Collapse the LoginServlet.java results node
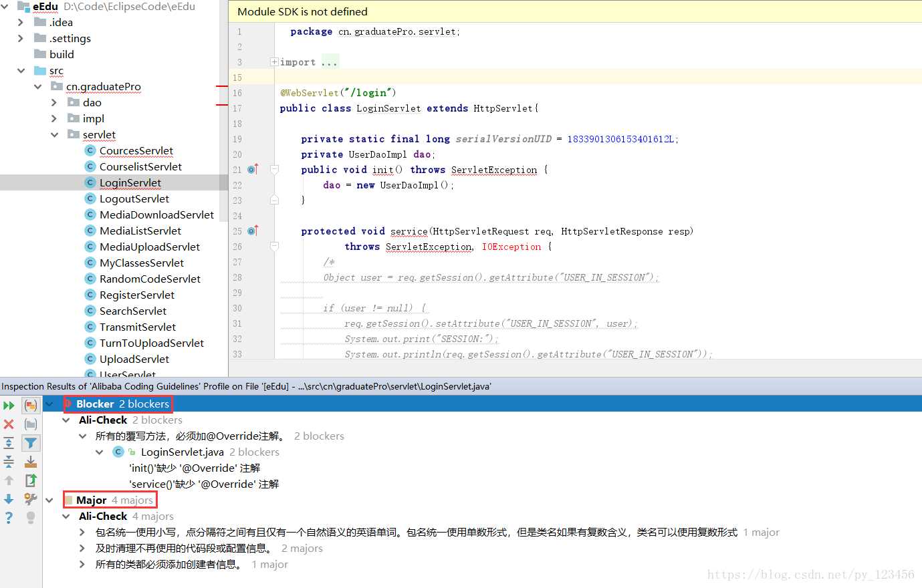The image size is (922, 588). 99,452
